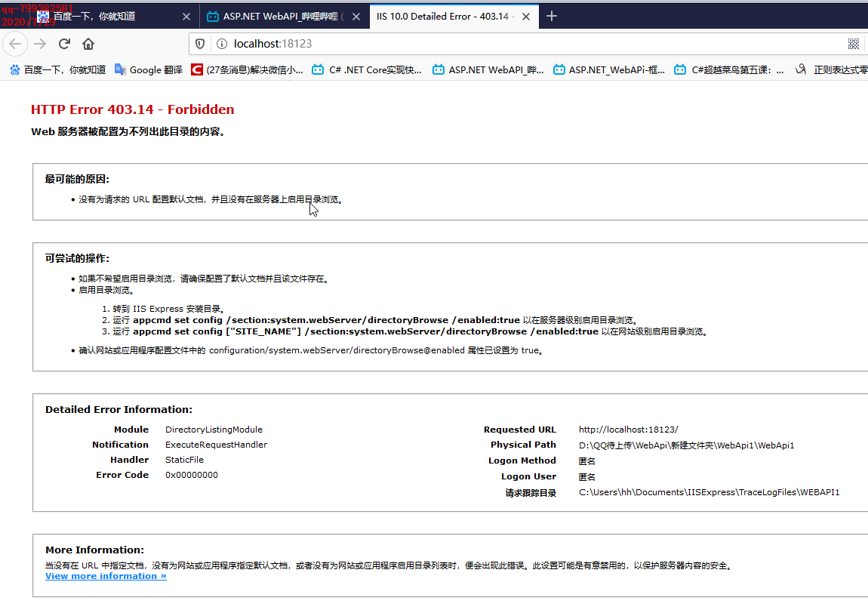
Task: Toggle tracking protection via the shield icon
Action: 199,44
